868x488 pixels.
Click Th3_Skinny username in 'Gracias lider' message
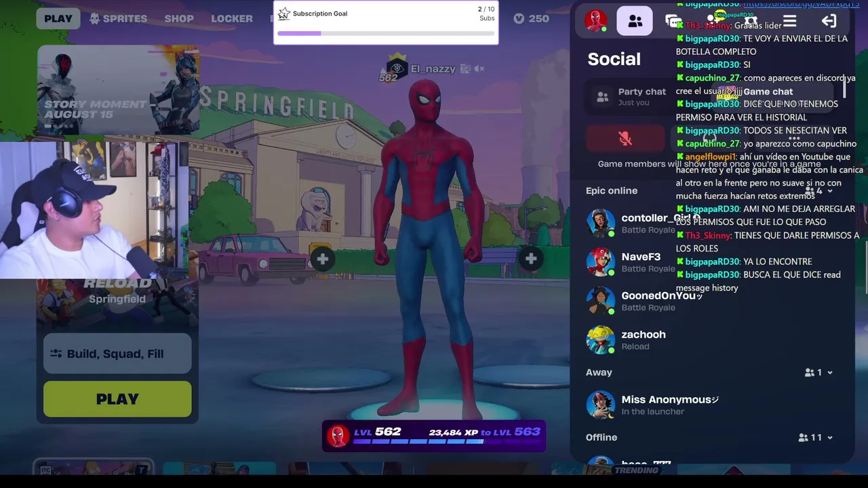(x=708, y=26)
